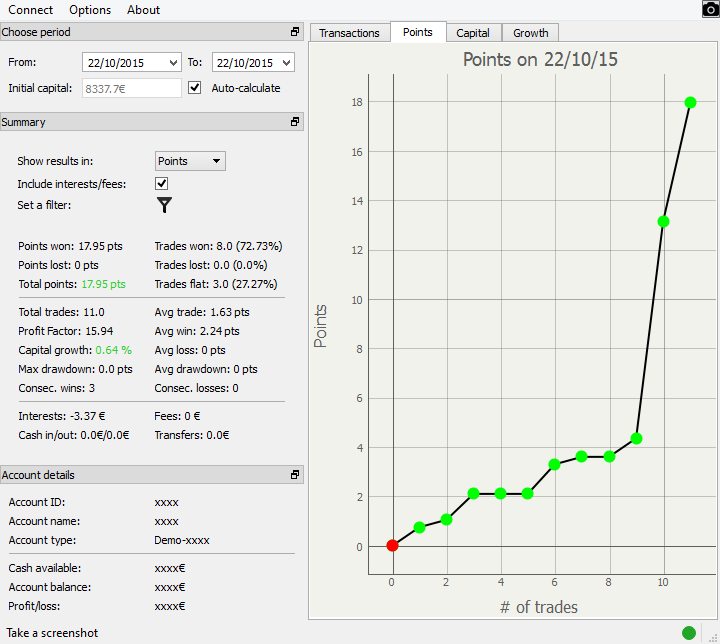Open the Connect menu
Image resolution: width=720 pixels, height=644 pixels.
(30, 10)
